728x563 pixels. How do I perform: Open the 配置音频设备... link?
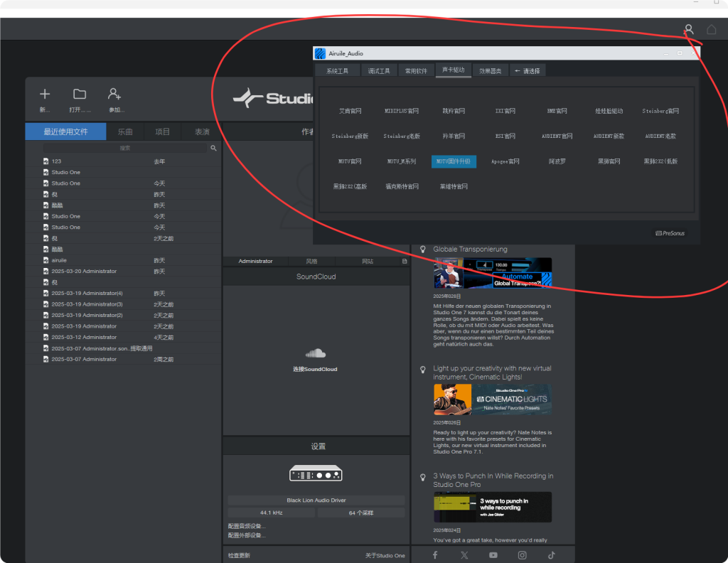(247, 526)
